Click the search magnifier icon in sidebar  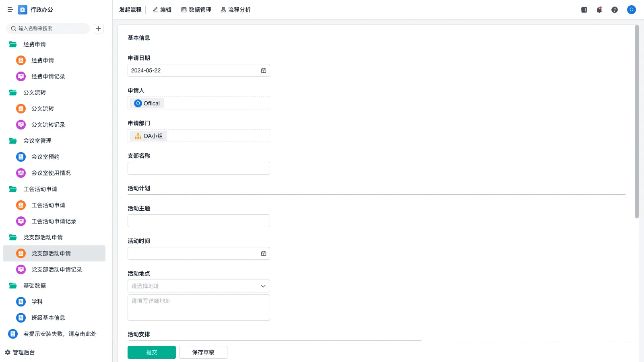pos(14,29)
